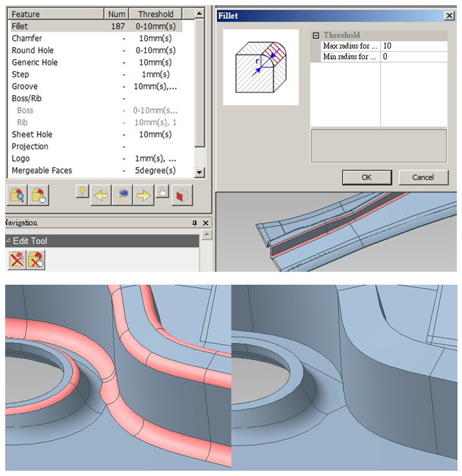
Task: Click the delete all features icon in Edit Tool
Action: coord(17,259)
